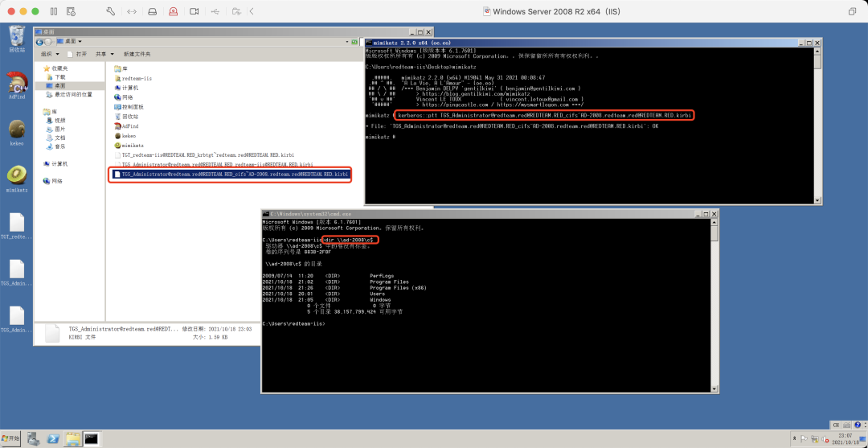868x448 pixels.
Task: Pause the virtual machine from the toolbar
Action: pyautogui.click(x=54, y=11)
